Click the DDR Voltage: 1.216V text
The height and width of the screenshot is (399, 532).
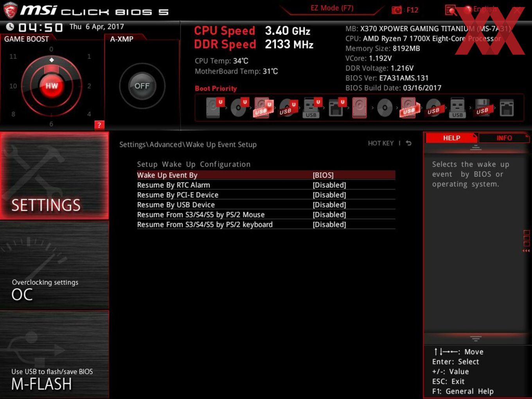(x=379, y=68)
